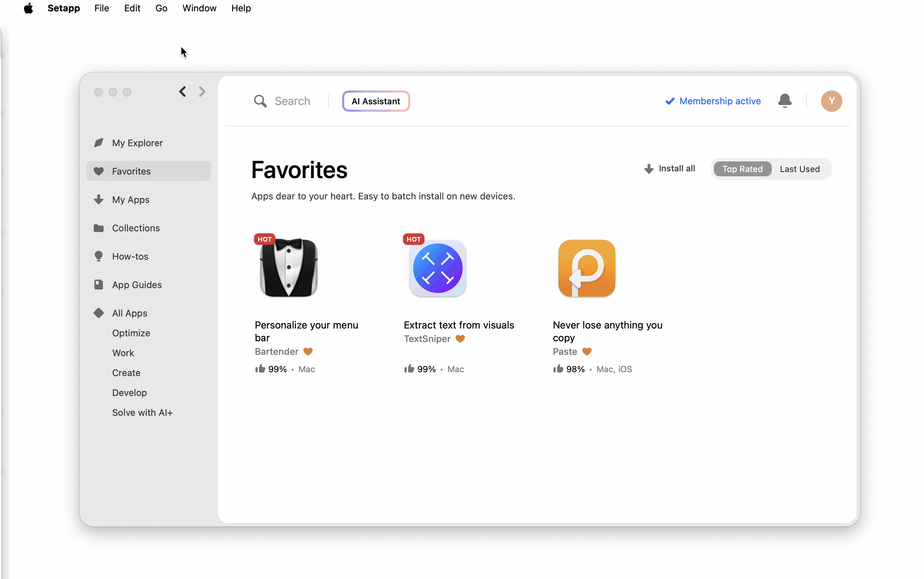Sort favorites by Top Rated
The image size is (924, 579).
742,169
